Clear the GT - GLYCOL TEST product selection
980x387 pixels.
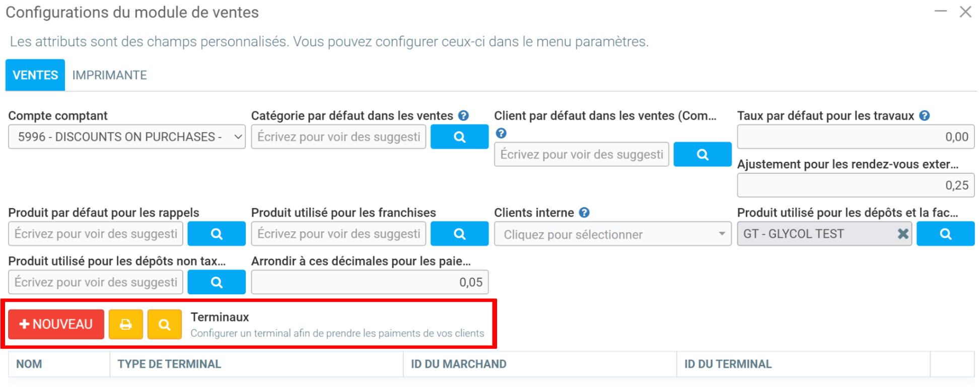pyautogui.click(x=903, y=234)
